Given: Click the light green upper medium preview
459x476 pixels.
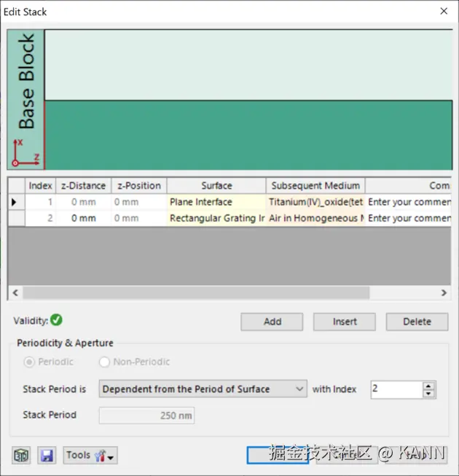Looking at the screenshot, I should (x=248, y=65).
